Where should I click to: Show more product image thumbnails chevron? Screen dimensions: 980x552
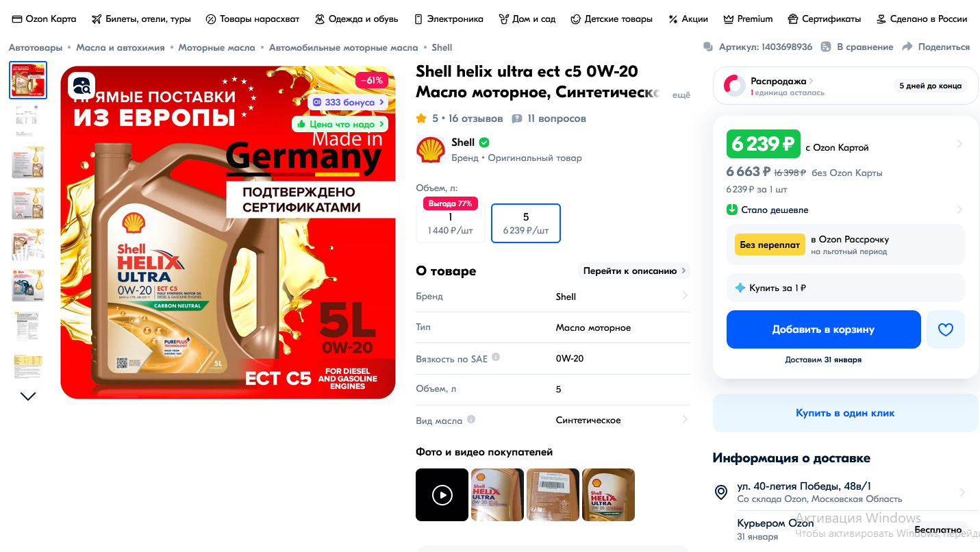(x=28, y=396)
